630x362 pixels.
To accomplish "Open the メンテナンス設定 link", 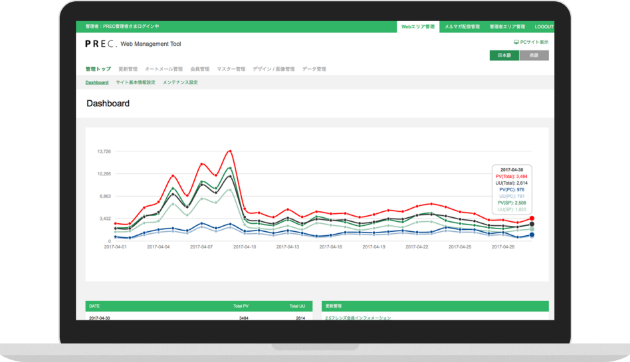I will [180, 82].
